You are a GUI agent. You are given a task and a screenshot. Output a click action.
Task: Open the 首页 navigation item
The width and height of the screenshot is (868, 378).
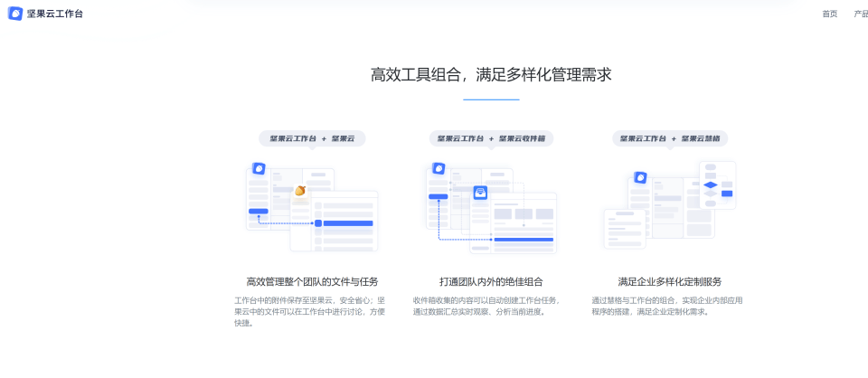click(829, 14)
